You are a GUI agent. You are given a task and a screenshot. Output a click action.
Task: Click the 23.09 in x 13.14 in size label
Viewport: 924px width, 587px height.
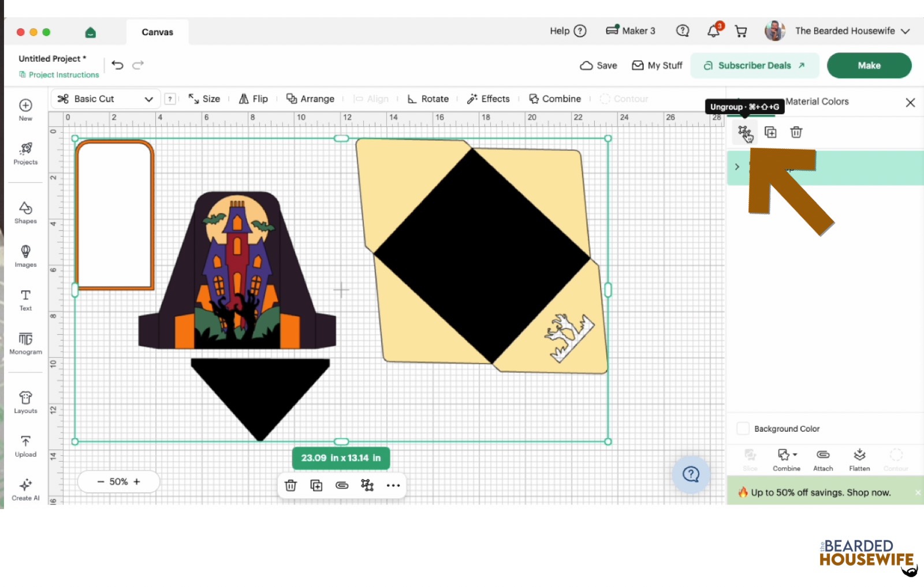point(341,458)
